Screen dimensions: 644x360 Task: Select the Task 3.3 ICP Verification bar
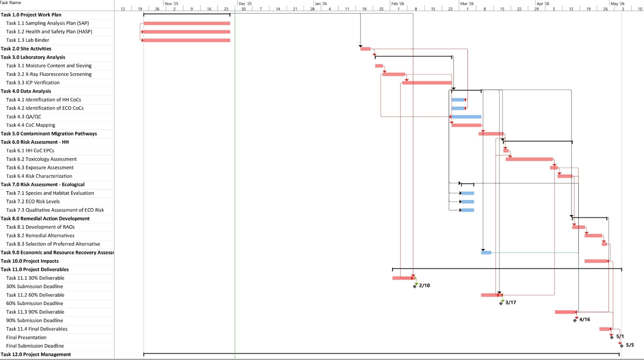coord(427,83)
